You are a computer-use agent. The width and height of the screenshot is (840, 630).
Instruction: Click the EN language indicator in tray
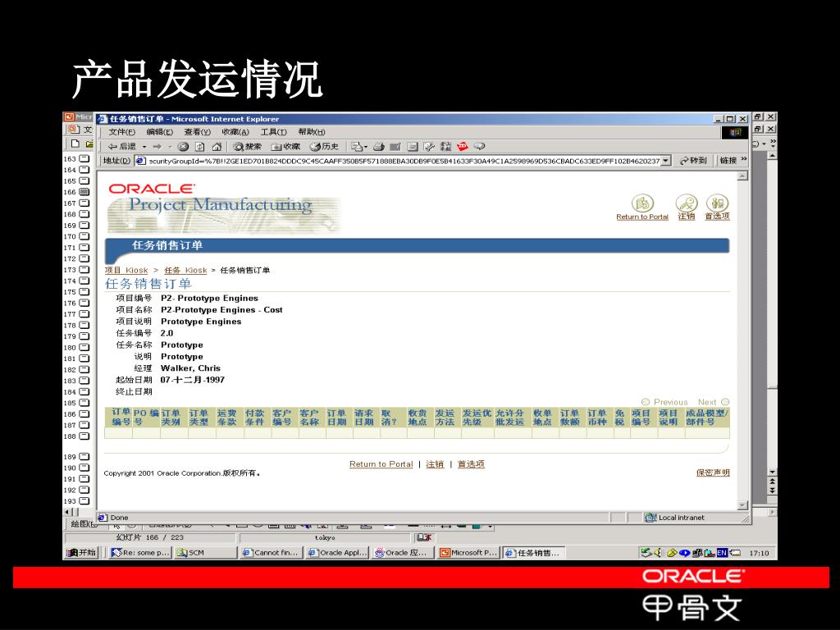(722, 553)
